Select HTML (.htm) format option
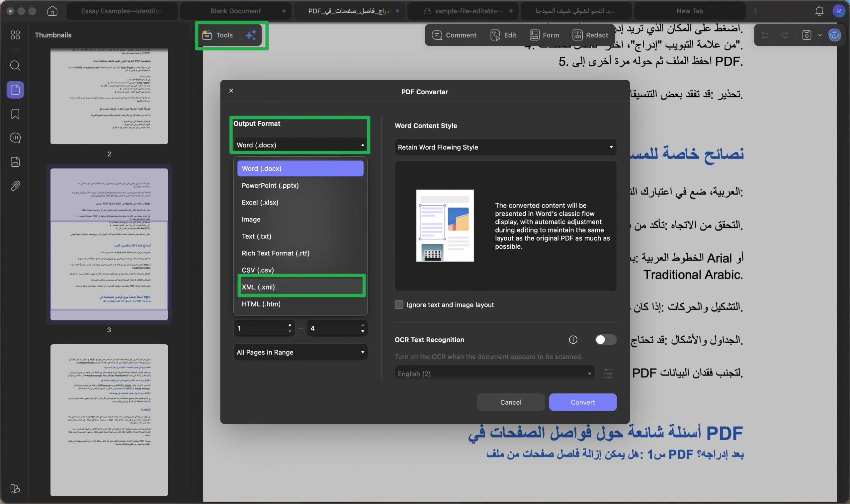This screenshot has height=504, width=850. point(300,304)
